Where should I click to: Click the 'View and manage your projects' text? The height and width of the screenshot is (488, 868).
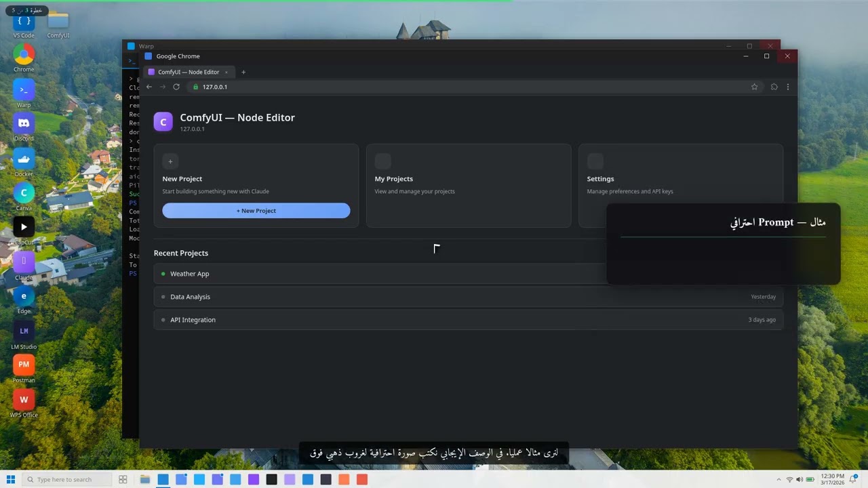415,191
